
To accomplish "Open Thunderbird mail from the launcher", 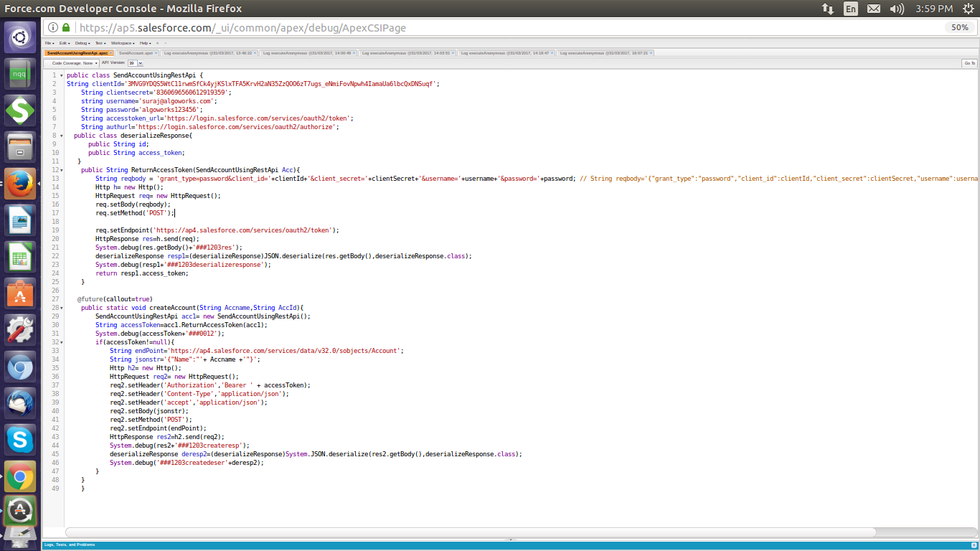I will (x=20, y=403).
